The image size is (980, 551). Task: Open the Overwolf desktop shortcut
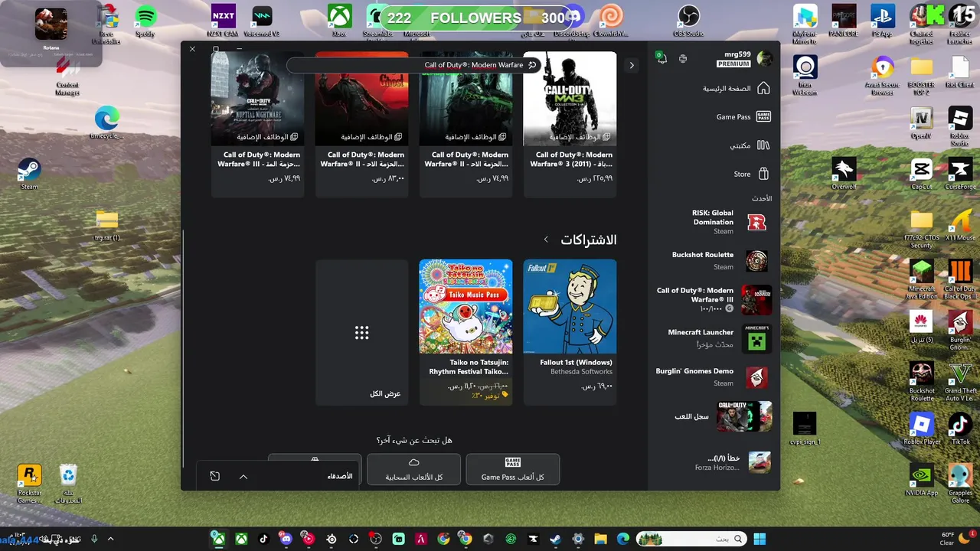(x=844, y=174)
